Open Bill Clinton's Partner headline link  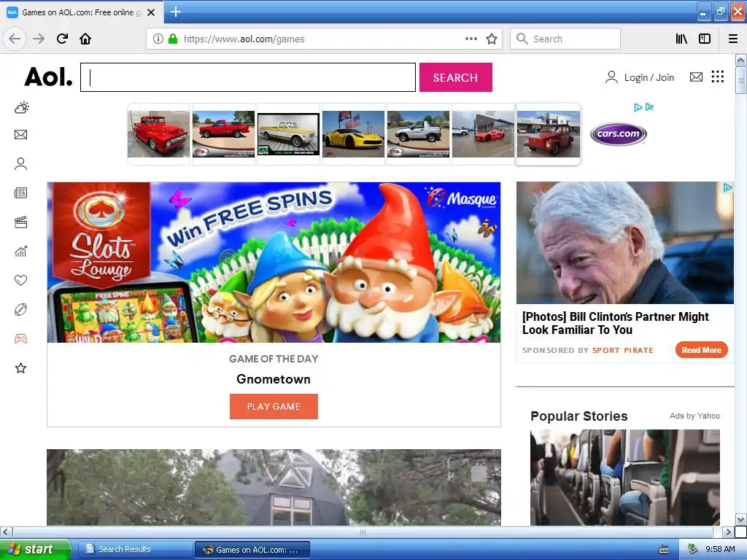[616, 323]
